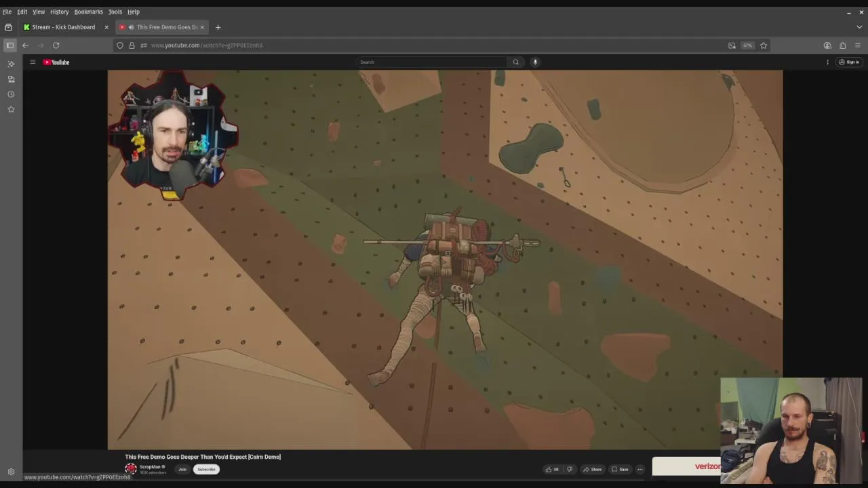This screenshot has width=868, height=488.
Task: Click the Join button
Action: [x=182, y=469]
